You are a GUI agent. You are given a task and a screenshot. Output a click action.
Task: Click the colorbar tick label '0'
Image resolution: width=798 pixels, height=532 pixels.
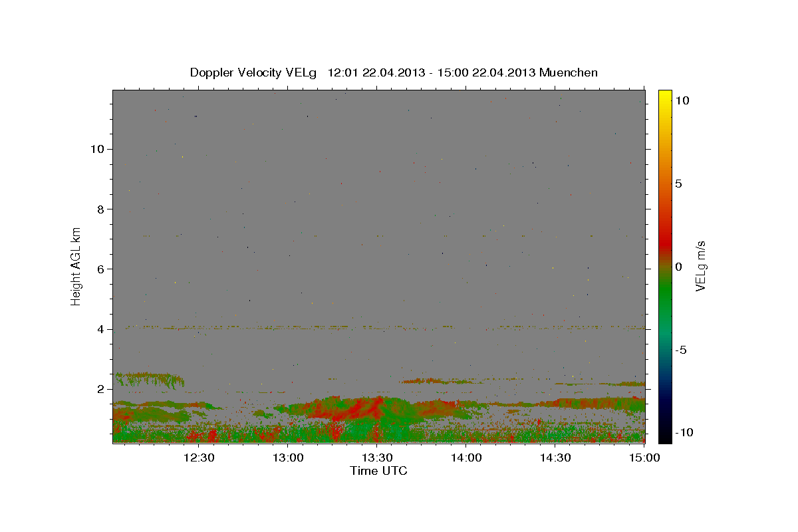coord(678,267)
